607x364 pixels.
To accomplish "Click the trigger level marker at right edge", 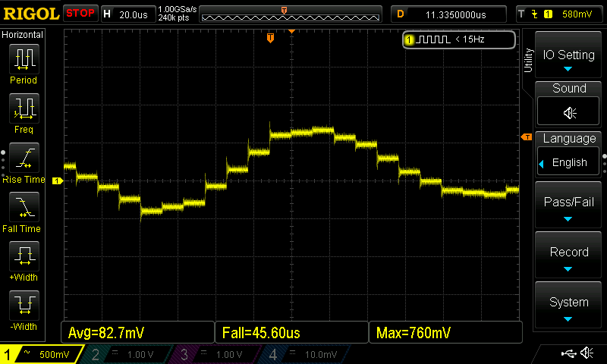I will 526,136.
